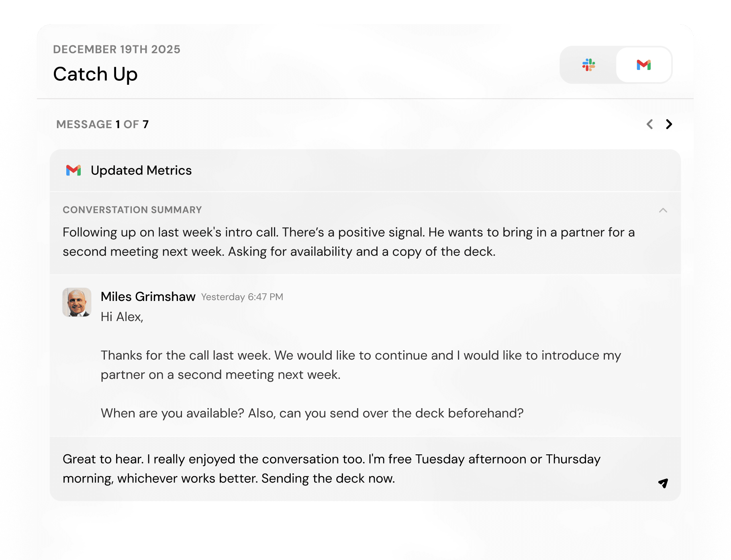Focus the reply draft text field
731x560 pixels.
331,468
